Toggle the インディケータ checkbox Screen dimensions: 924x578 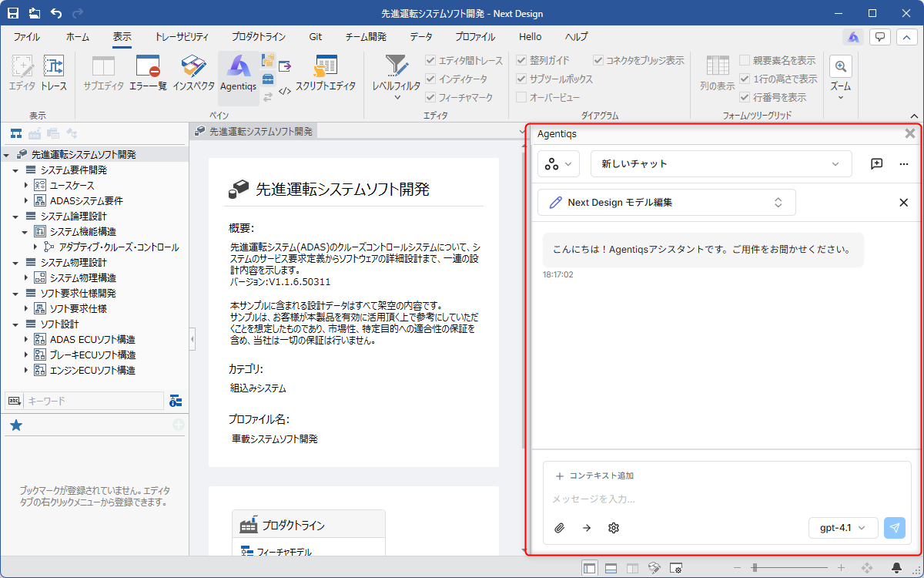(x=431, y=79)
